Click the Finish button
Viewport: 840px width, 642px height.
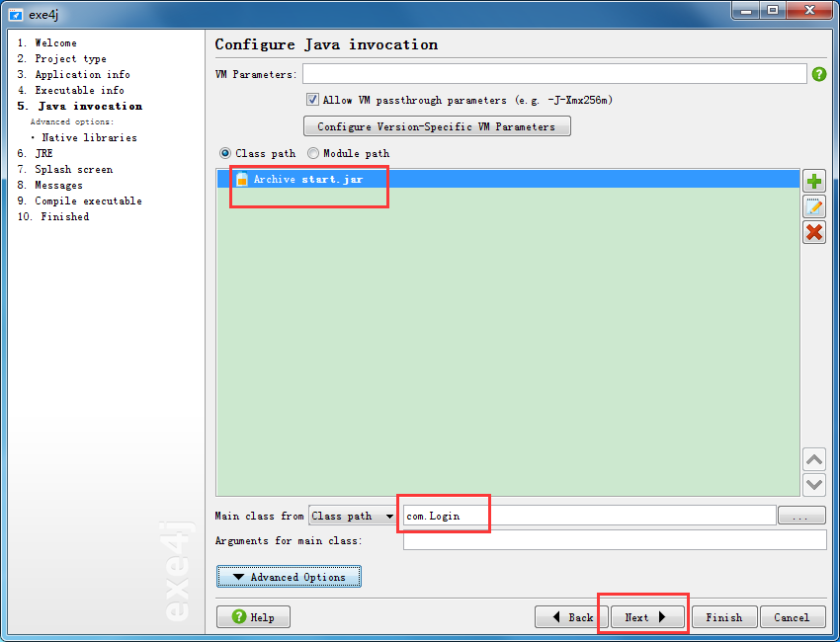(724, 617)
